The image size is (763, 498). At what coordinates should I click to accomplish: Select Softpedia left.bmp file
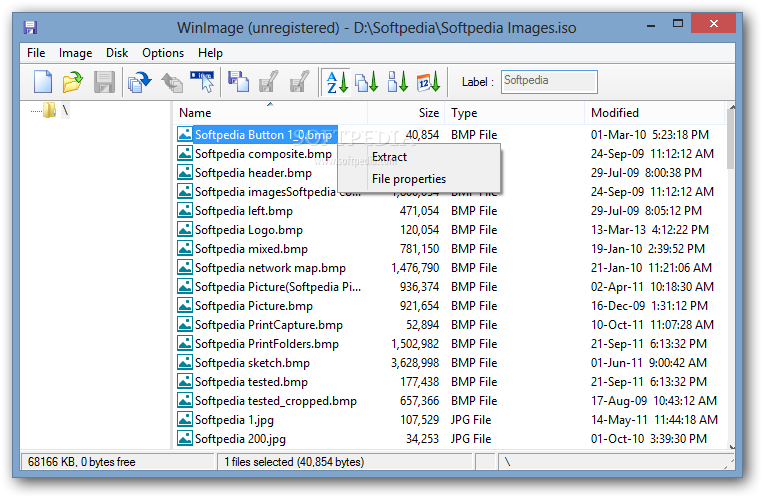pyautogui.click(x=244, y=211)
